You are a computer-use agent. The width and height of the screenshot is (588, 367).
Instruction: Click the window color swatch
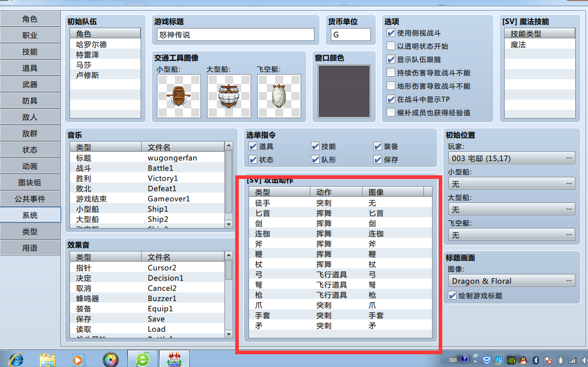pyautogui.click(x=344, y=91)
